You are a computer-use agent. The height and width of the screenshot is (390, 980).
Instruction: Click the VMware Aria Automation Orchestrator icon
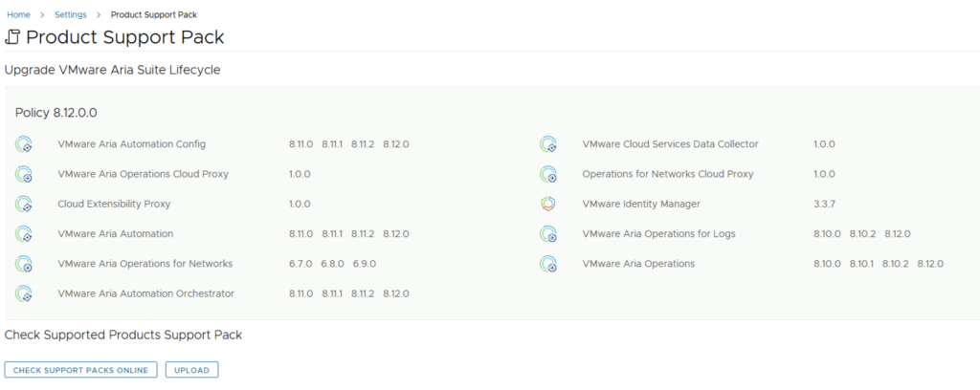click(24, 293)
